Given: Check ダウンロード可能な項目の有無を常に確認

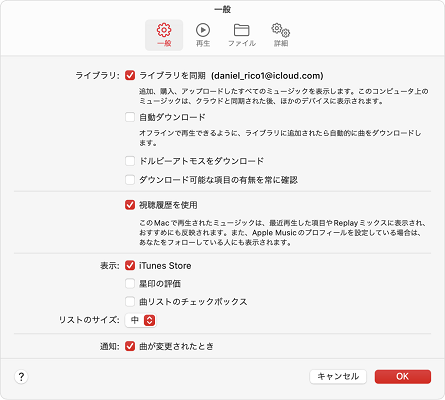Looking at the screenshot, I should (130, 180).
